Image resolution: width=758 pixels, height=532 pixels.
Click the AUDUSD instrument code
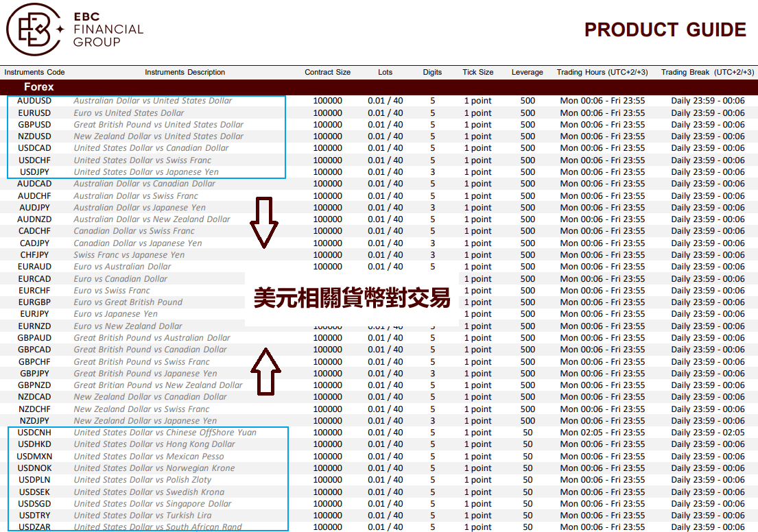point(34,101)
